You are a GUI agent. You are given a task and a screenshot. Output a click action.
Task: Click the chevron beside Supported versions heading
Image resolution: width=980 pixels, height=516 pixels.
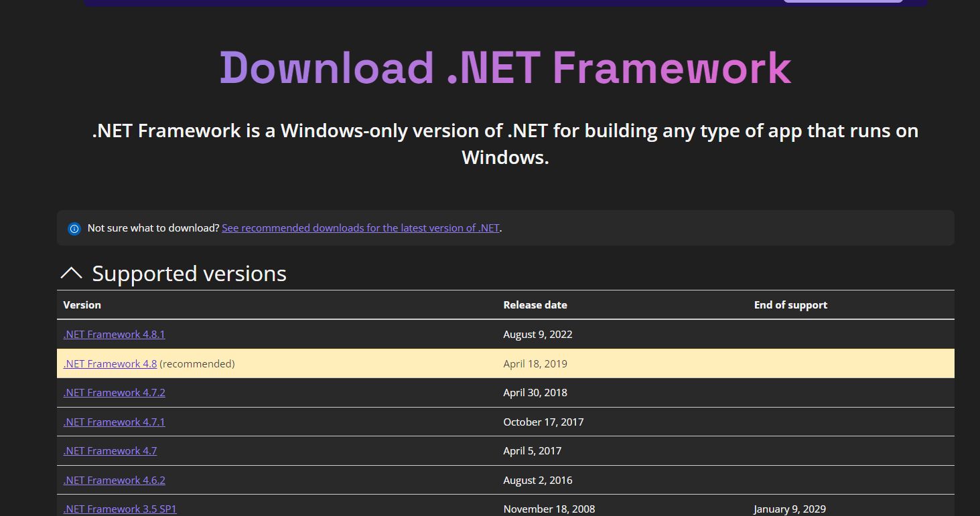pyautogui.click(x=71, y=273)
